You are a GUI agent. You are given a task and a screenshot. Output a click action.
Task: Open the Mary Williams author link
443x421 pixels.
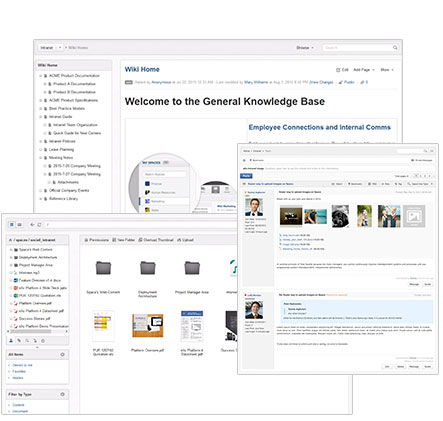click(x=256, y=82)
